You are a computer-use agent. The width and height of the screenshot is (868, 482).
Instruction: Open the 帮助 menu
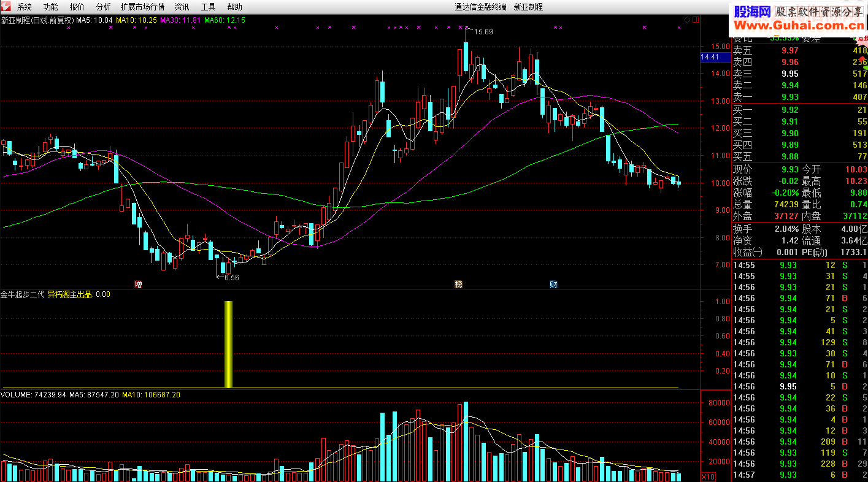coord(234,7)
